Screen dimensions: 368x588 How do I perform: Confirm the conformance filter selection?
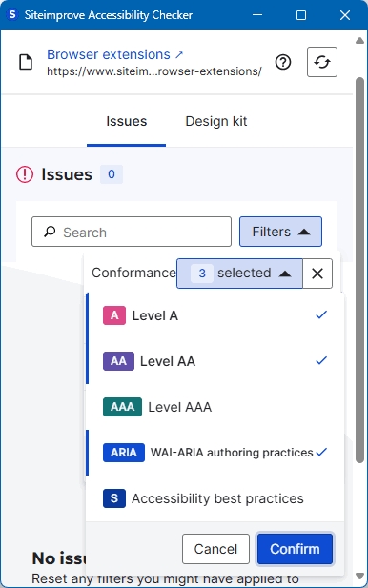pyautogui.click(x=295, y=549)
